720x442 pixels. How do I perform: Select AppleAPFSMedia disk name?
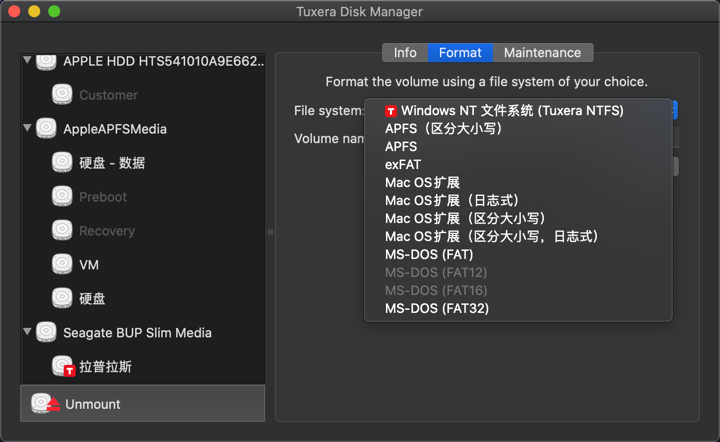115,129
